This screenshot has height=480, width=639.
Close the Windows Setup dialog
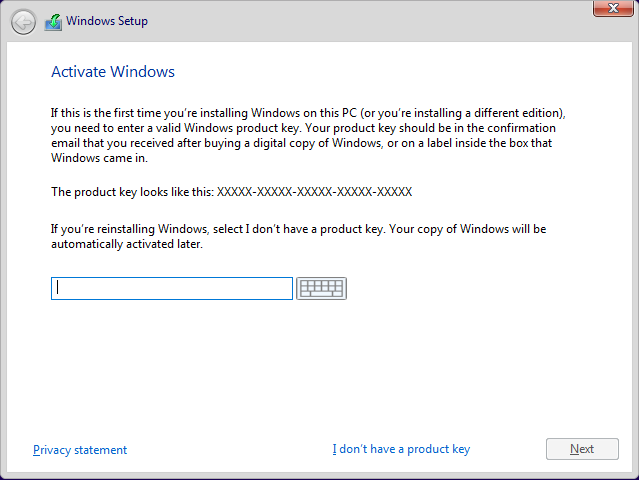pos(613,8)
